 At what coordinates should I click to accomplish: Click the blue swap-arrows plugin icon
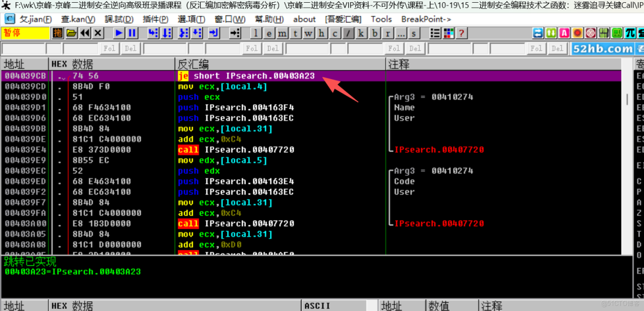537,33
